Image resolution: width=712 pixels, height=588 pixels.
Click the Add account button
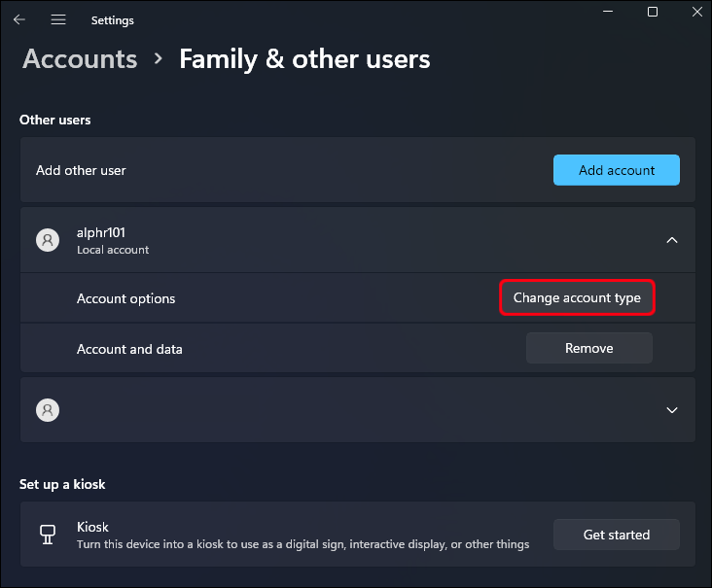tap(616, 170)
